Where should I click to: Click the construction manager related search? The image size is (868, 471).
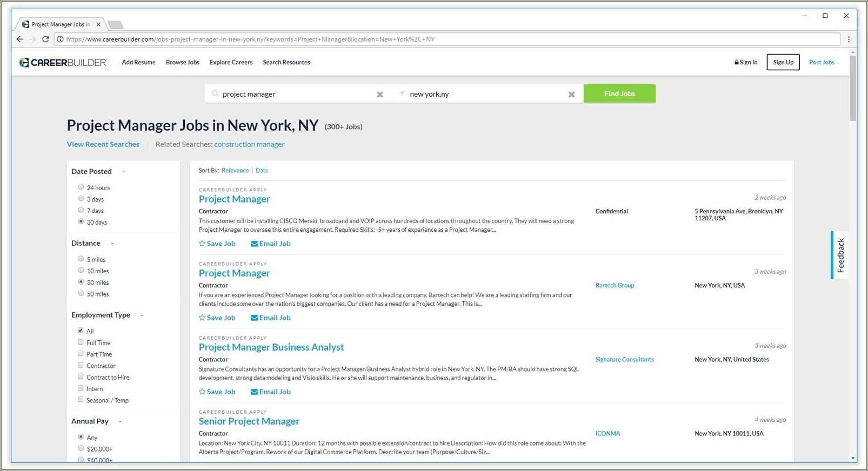click(249, 144)
